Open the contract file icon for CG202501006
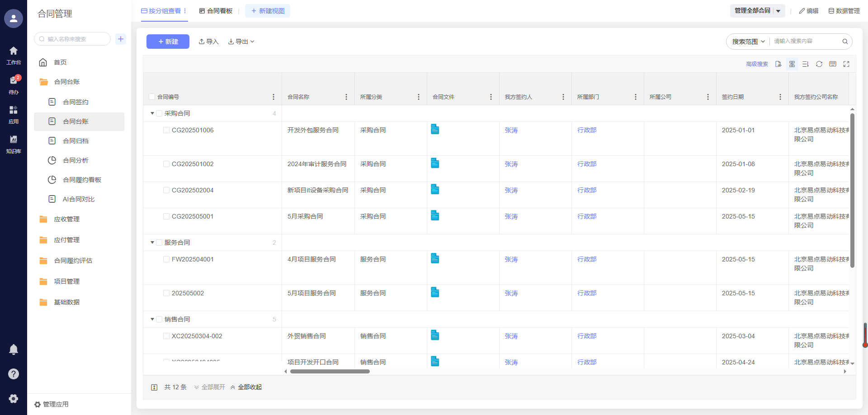Viewport: 868px width, 415px height. pyautogui.click(x=435, y=130)
